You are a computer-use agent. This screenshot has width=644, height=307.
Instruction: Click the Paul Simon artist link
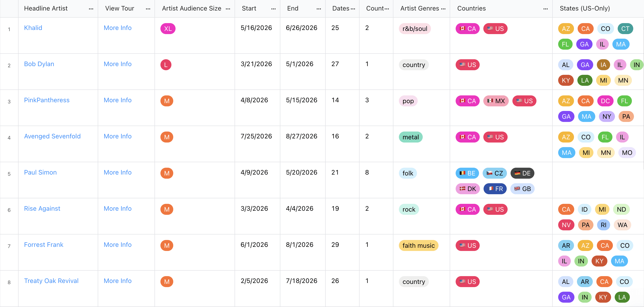40,172
